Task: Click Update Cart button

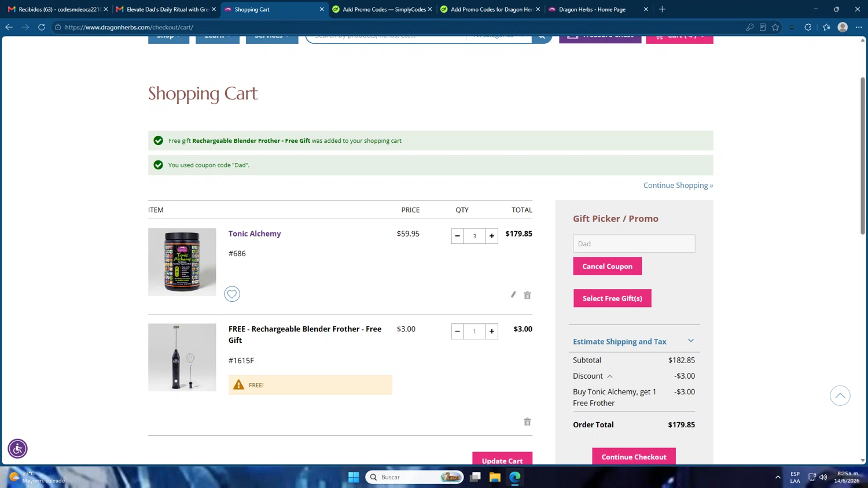Action: [502, 458]
